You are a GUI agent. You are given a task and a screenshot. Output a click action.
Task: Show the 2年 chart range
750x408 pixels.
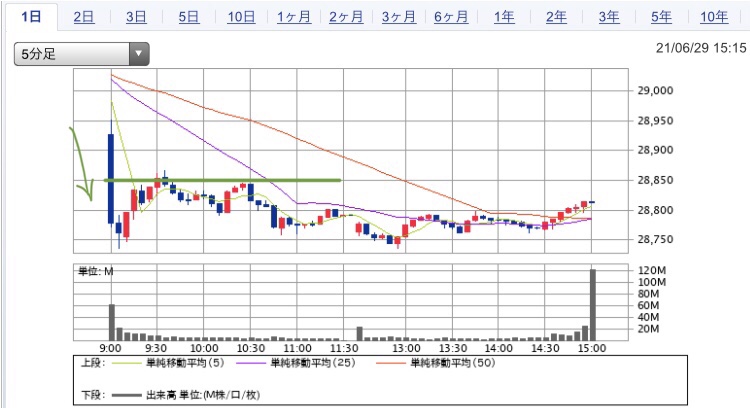point(556,17)
